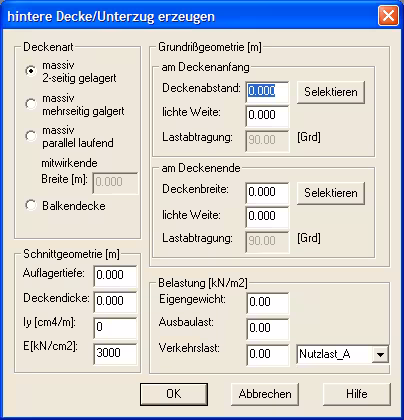The height and width of the screenshot is (420, 404).
Task: Click the Deckenbreite input field
Action: click(x=267, y=193)
